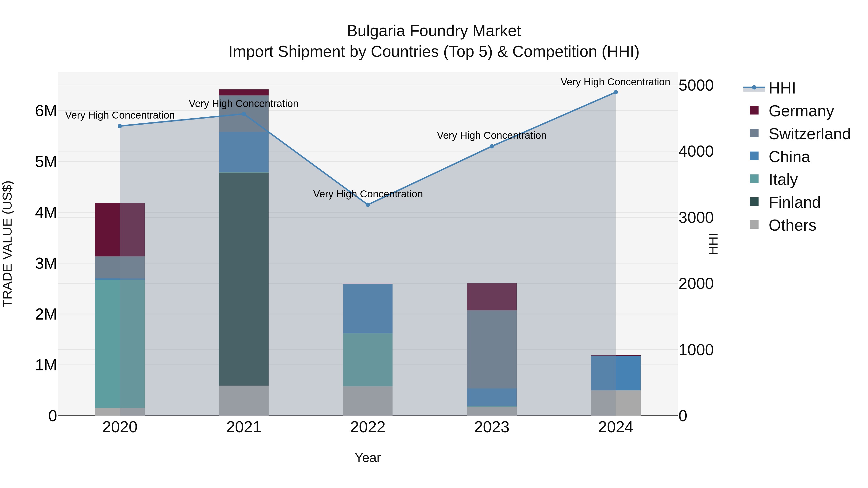The height and width of the screenshot is (488, 868).
Task: Click the 6M tick on the left axis
Action: click(x=46, y=111)
